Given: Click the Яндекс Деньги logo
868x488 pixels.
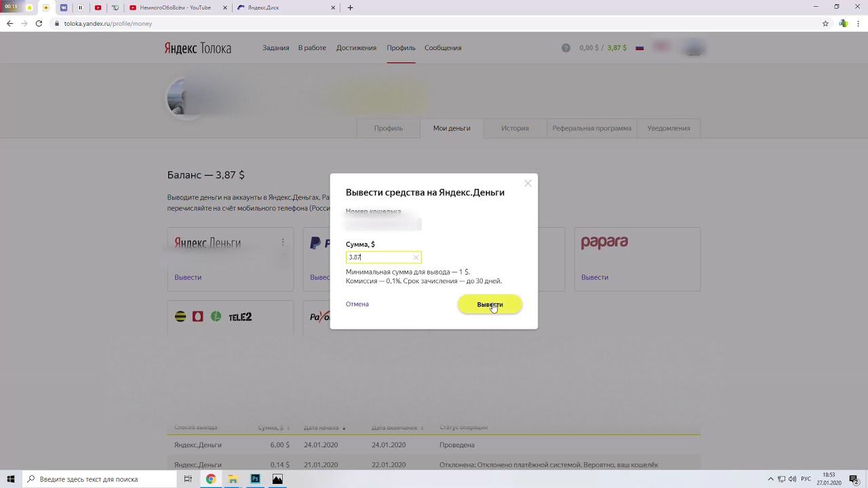Looking at the screenshot, I should (x=208, y=243).
